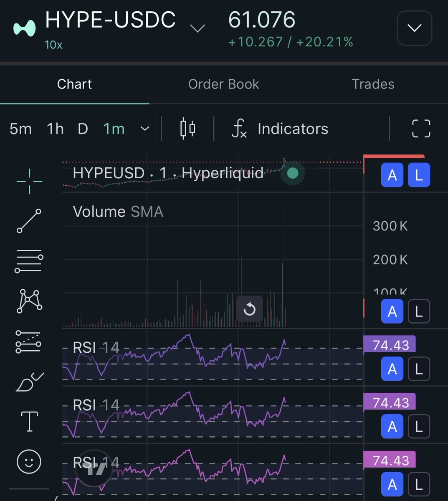This screenshot has height=501, width=448.
Task: Select the horizontal lines Fibonacci tool
Action: click(29, 261)
